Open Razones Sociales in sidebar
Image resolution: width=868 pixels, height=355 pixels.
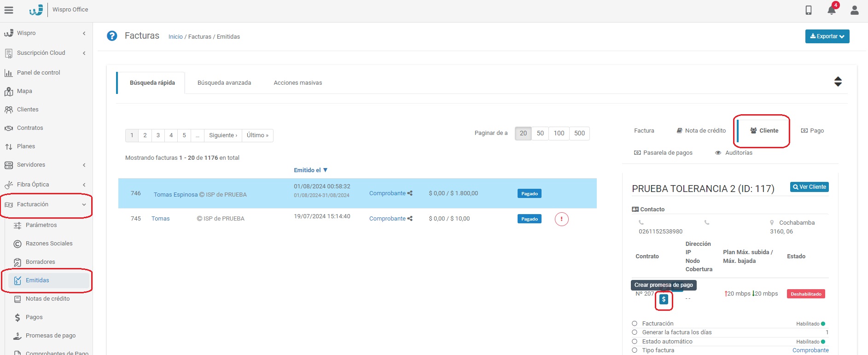tap(49, 244)
